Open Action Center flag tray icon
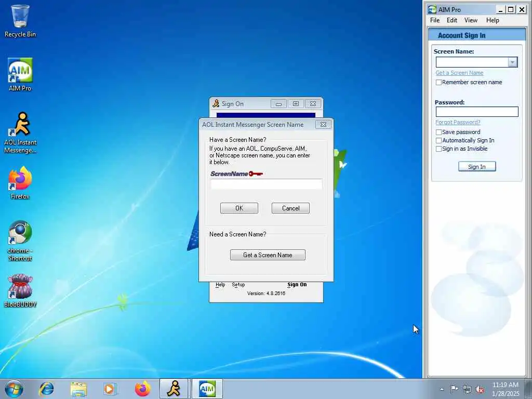Viewport: 532px width, 399px height. click(x=454, y=389)
